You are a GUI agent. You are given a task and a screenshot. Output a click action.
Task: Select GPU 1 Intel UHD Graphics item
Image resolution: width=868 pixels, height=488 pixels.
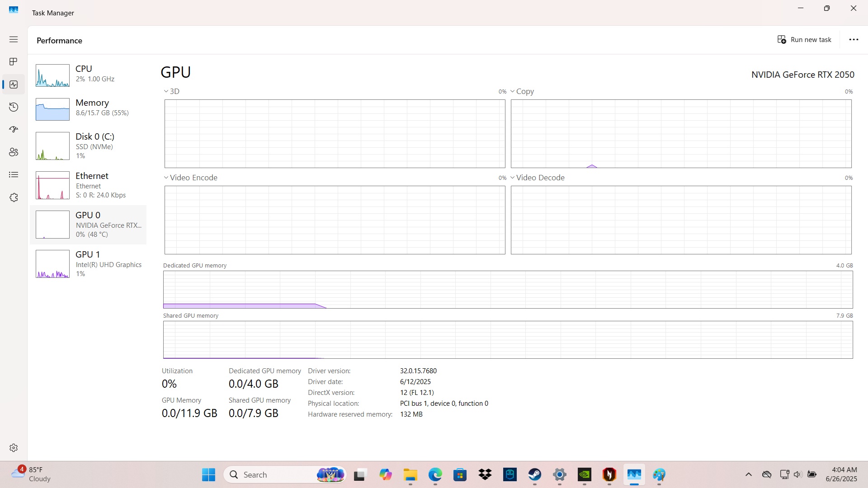click(89, 264)
